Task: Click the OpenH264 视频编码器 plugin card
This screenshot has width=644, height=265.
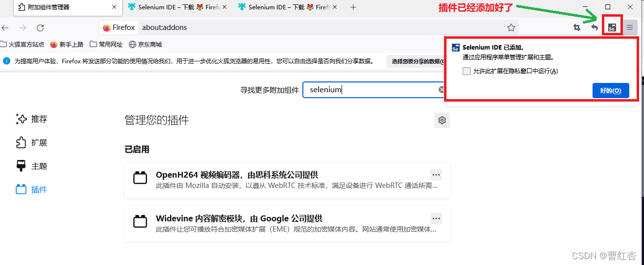Action: click(287, 181)
